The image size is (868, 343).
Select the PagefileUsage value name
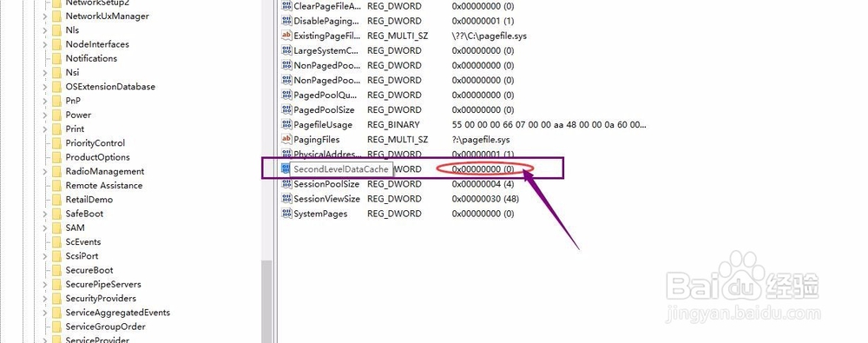click(x=323, y=125)
